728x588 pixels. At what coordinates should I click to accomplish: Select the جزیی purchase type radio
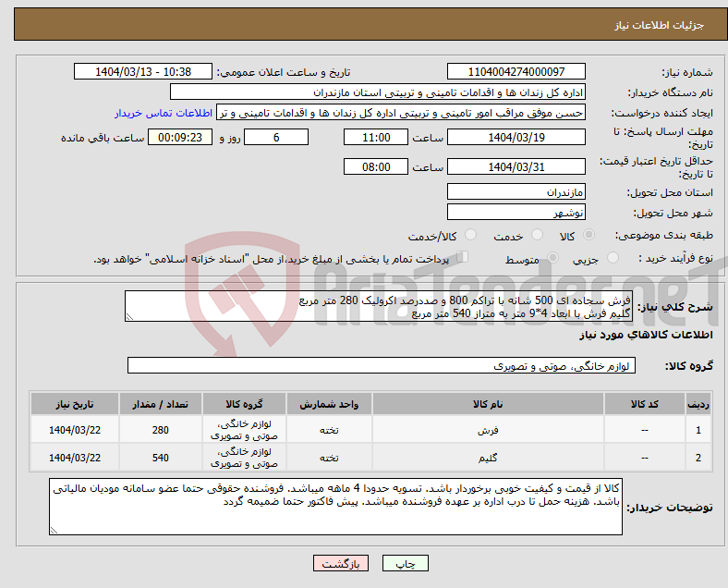click(x=613, y=258)
